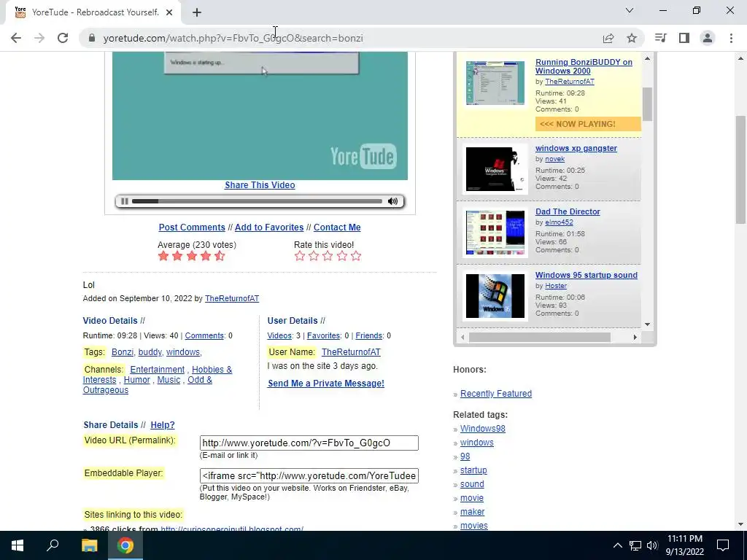
Task: Open Windows Start menu
Action: point(18,545)
